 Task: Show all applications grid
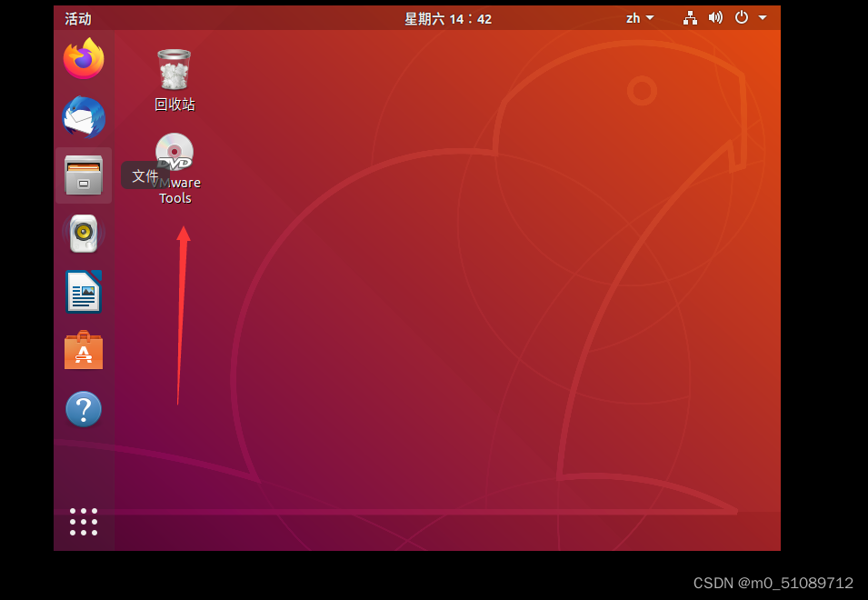(x=84, y=522)
